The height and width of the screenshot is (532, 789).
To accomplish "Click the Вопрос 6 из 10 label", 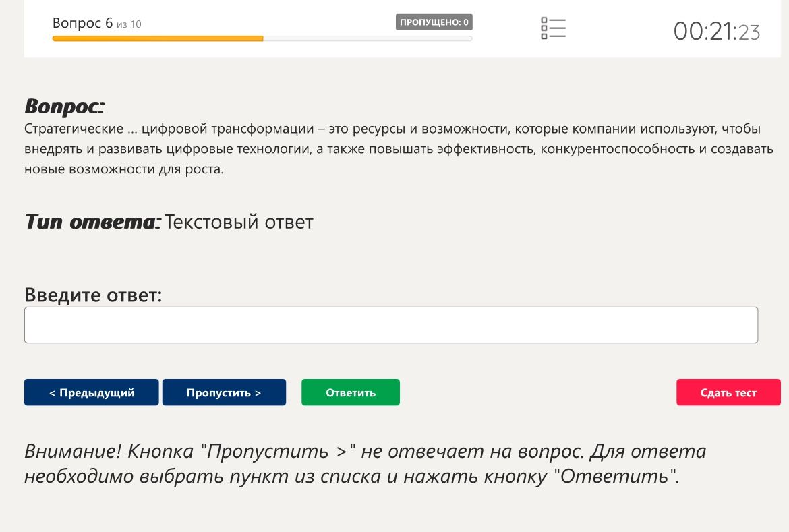I will pos(96,23).
